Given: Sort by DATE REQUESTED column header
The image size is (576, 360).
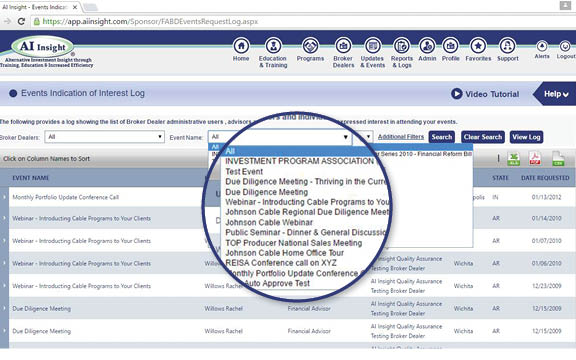Looking at the screenshot, I should pyautogui.click(x=545, y=178).
